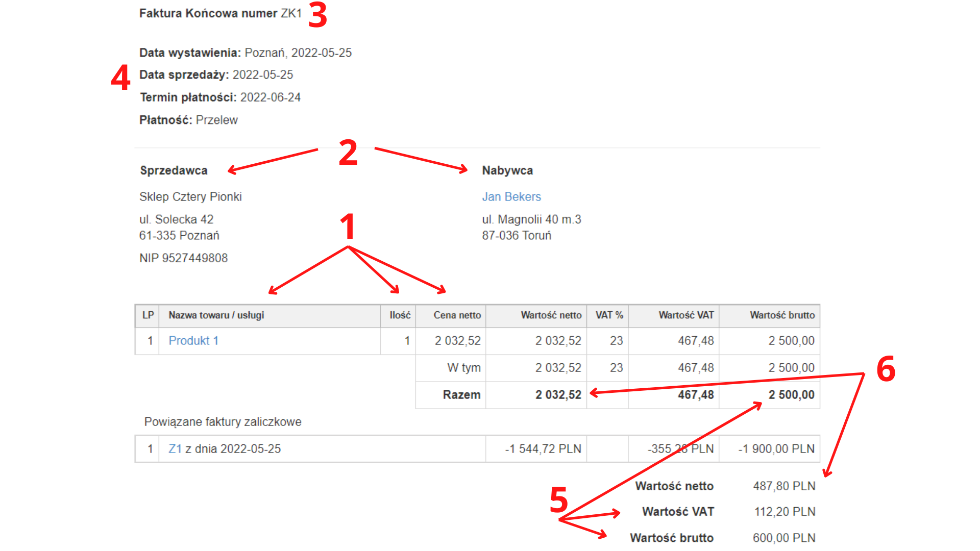
Task: Click the 'Nabywca' section heading
Action: (x=507, y=170)
